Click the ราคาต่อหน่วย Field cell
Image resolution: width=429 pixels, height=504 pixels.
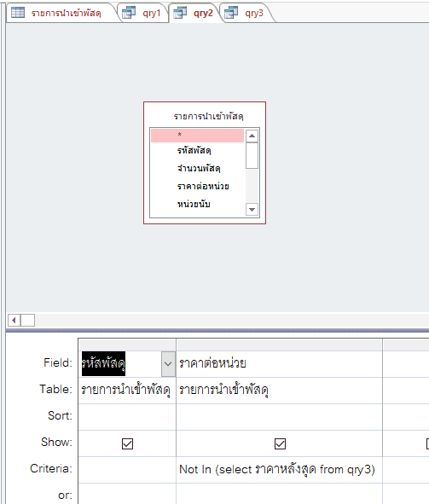point(279,364)
